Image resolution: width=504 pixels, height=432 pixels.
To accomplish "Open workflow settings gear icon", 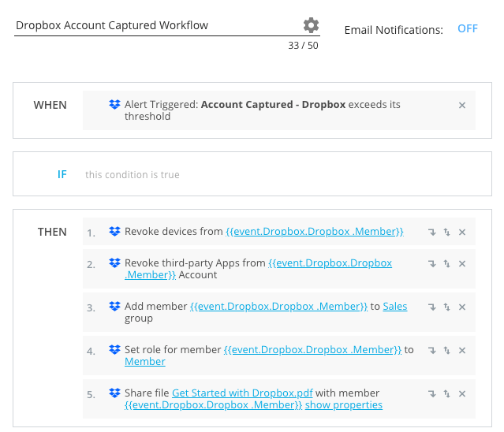I will (311, 25).
